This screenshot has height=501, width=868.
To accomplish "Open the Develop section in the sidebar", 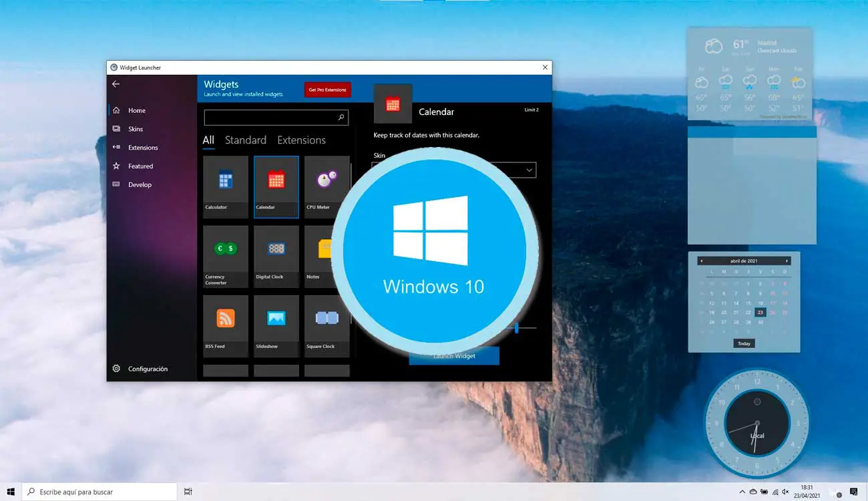I will coord(152,184).
